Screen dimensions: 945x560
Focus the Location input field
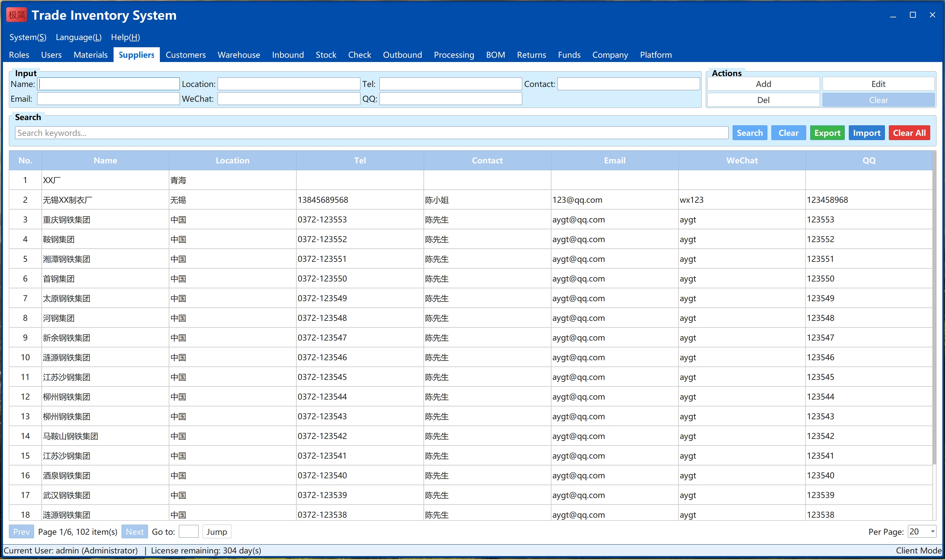click(x=289, y=84)
